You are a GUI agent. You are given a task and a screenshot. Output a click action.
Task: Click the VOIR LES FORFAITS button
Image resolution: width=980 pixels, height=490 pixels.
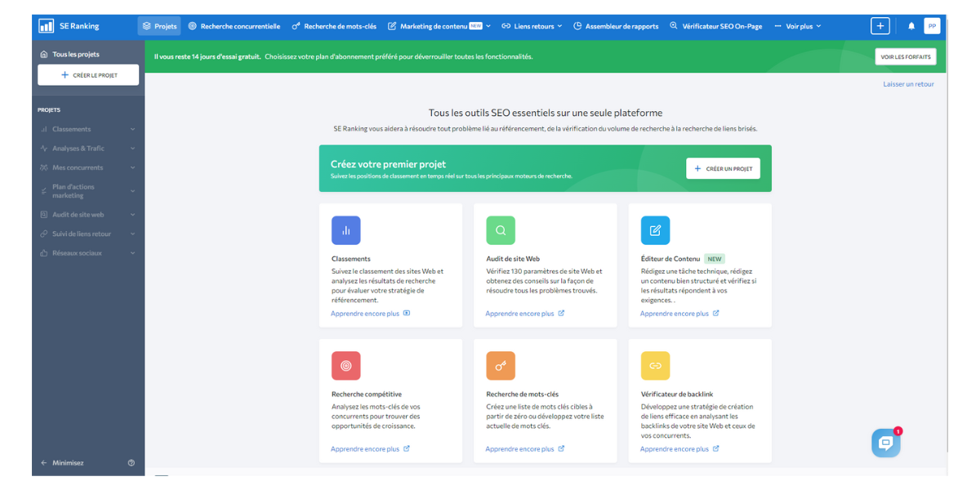click(906, 57)
